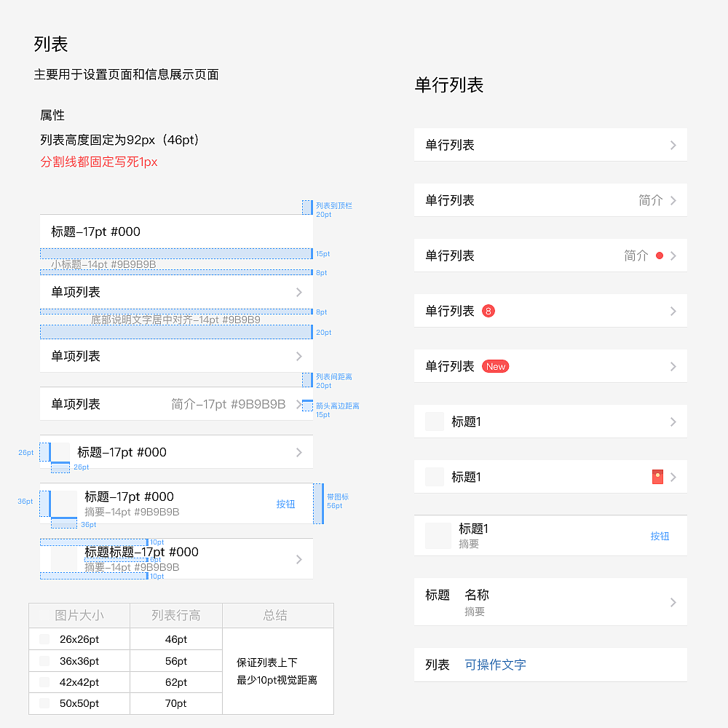Click the thumbnail beside 标题–17pt #000 spec row
This screenshot has width=728, height=728.
click(59, 452)
